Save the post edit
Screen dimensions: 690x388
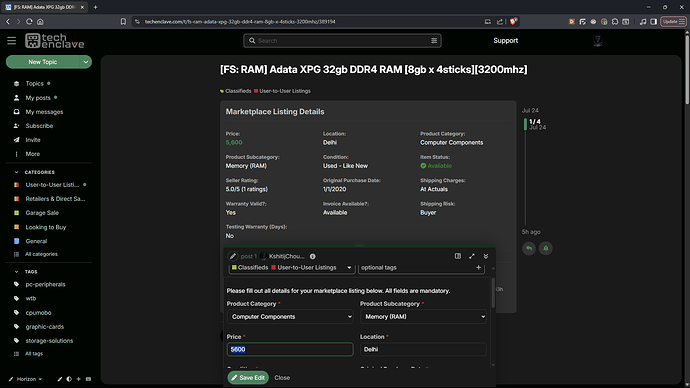(x=248, y=377)
